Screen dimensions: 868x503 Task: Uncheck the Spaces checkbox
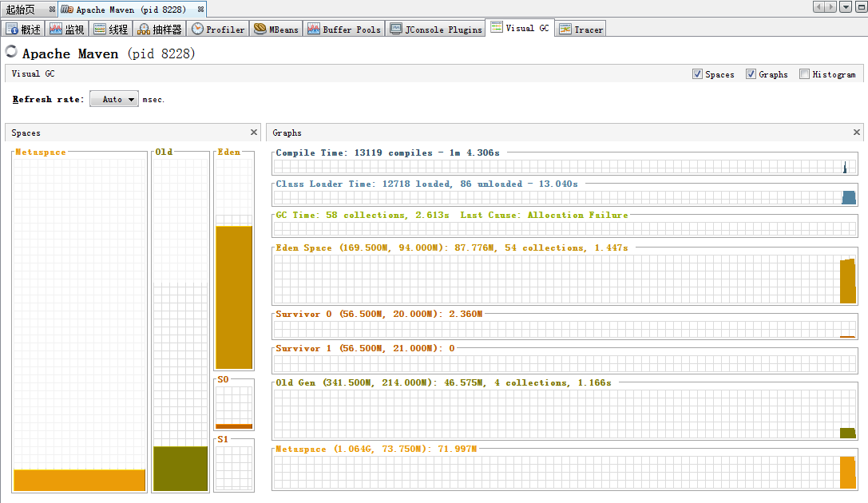click(697, 74)
